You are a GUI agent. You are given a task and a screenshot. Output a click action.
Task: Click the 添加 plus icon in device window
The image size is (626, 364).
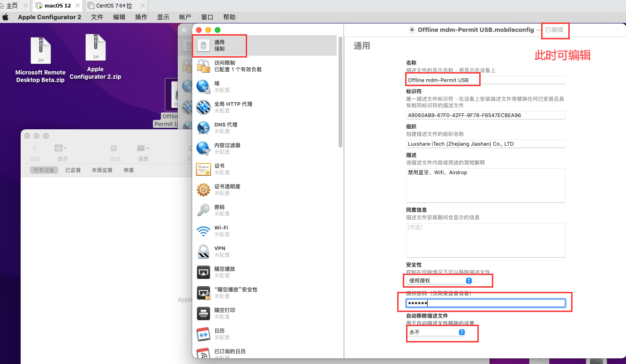(113, 148)
